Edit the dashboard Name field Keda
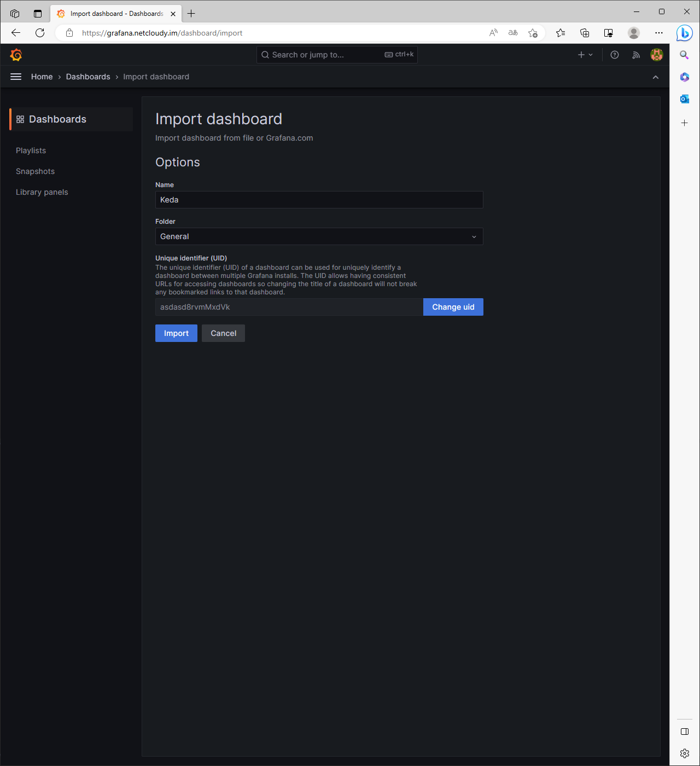700x766 pixels. tap(319, 200)
